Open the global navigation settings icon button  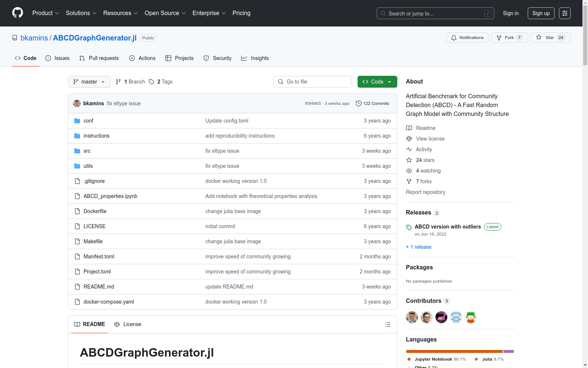click(565, 13)
